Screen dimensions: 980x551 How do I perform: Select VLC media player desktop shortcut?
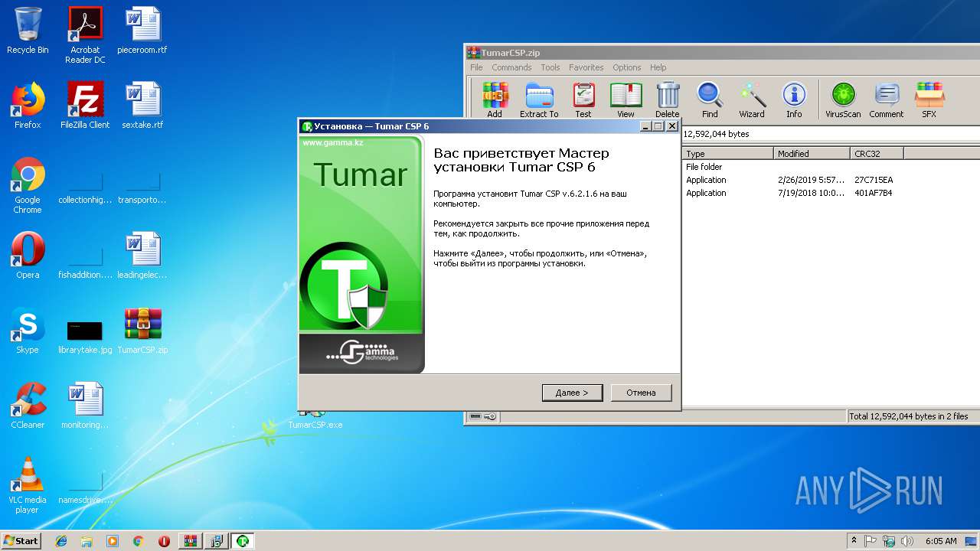(x=28, y=485)
